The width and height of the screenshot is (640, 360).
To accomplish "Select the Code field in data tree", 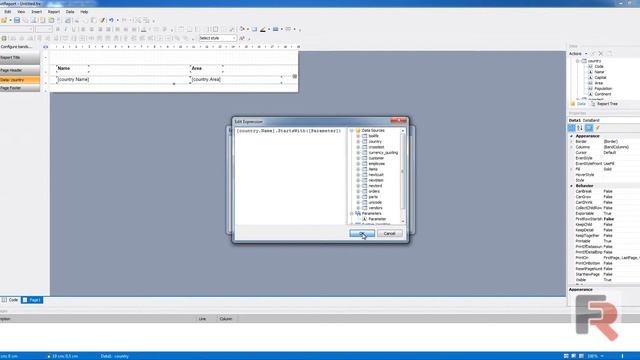I will pos(599,67).
